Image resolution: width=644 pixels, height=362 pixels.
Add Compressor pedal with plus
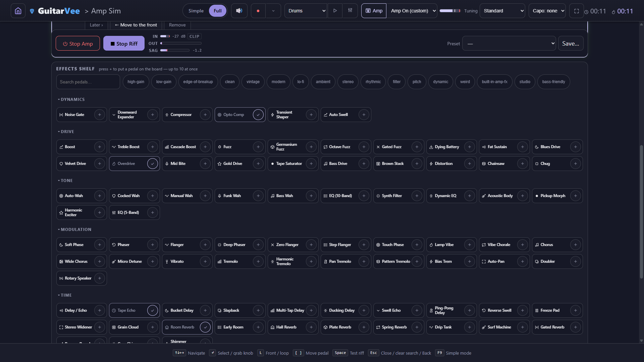[x=205, y=115]
